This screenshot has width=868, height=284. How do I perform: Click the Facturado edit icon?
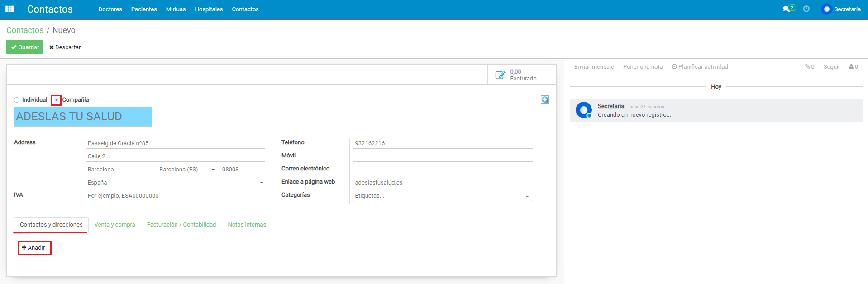pyautogui.click(x=500, y=75)
